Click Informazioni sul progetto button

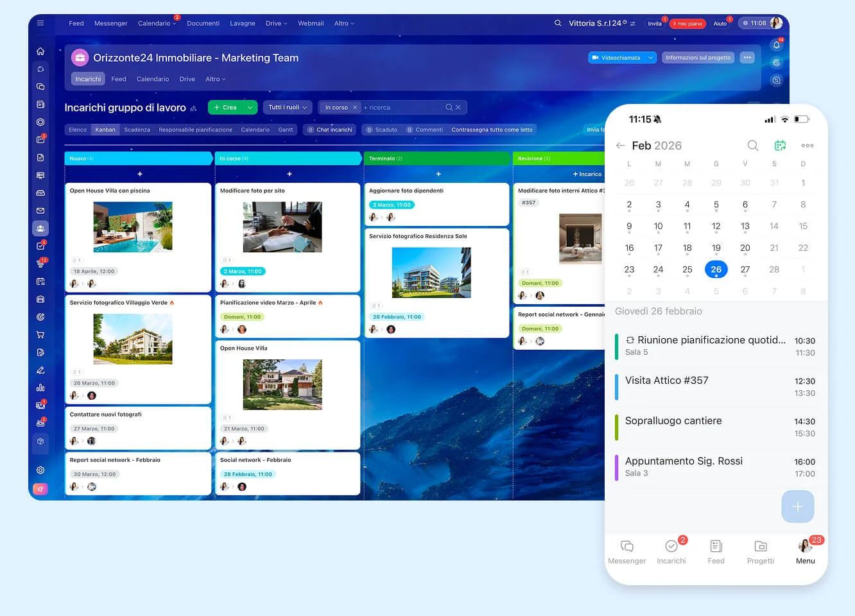click(698, 58)
